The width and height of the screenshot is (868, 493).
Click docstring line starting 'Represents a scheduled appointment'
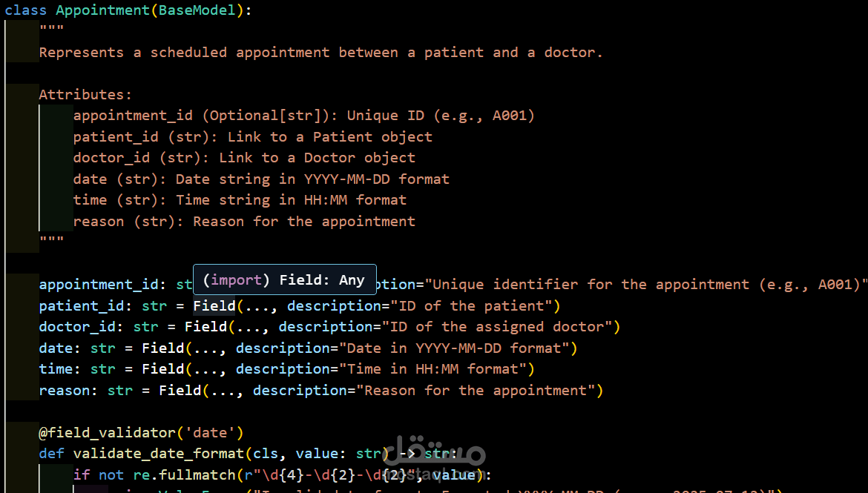point(320,53)
